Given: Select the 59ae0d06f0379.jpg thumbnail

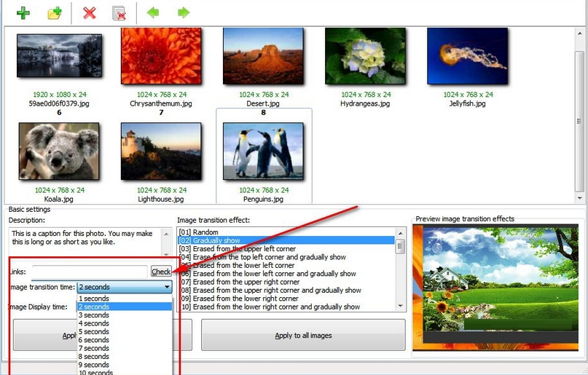Looking at the screenshot, I should tap(59, 56).
